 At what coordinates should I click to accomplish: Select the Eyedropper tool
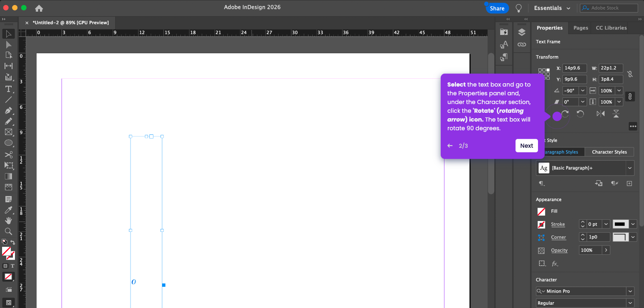click(x=8, y=210)
